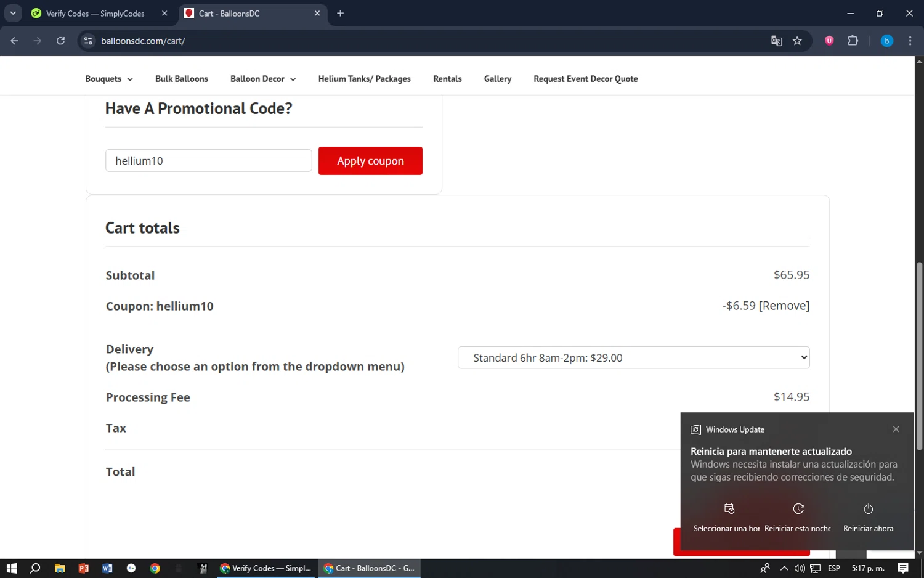
Task: Click the browser forward arrow
Action: tap(38, 41)
